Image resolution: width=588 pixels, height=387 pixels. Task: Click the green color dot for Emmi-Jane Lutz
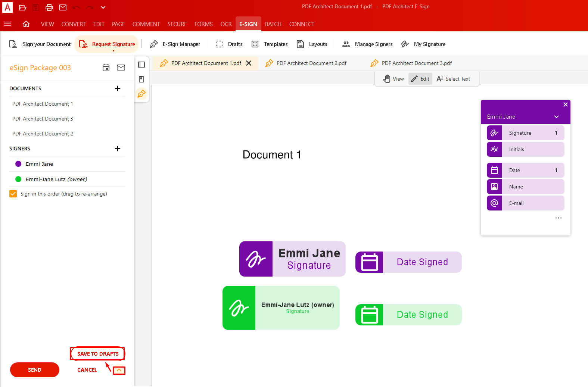click(18, 179)
